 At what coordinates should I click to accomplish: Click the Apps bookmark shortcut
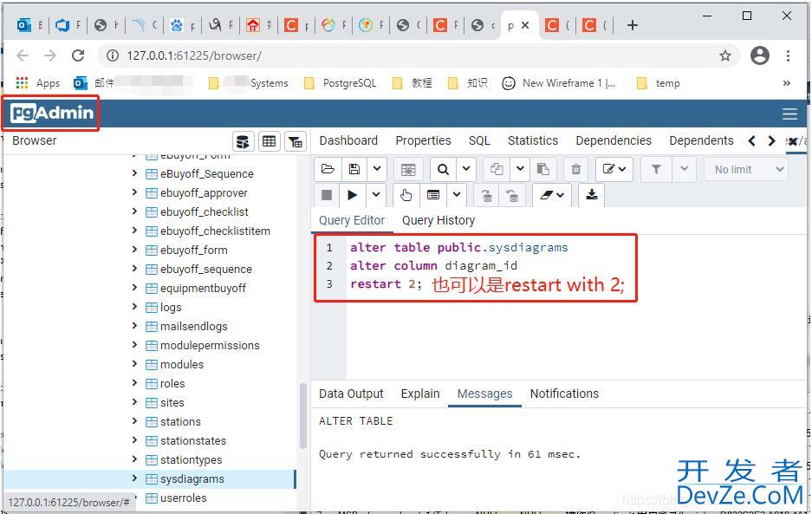pyautogui.click(x=38, y=83)
